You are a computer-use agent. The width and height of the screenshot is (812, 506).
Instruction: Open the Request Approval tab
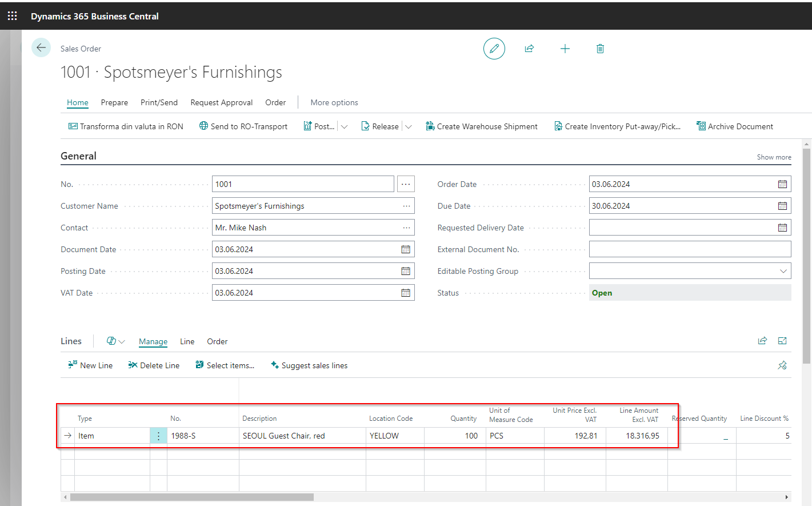point(222,102)
